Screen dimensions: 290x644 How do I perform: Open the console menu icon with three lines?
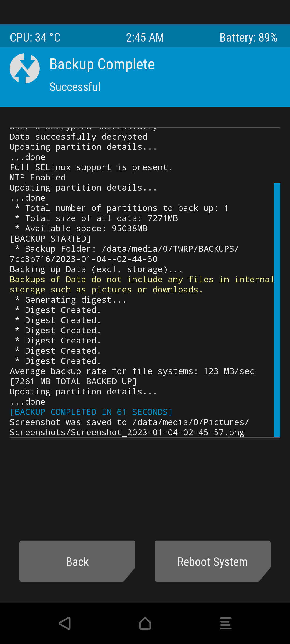coord(226,623)
